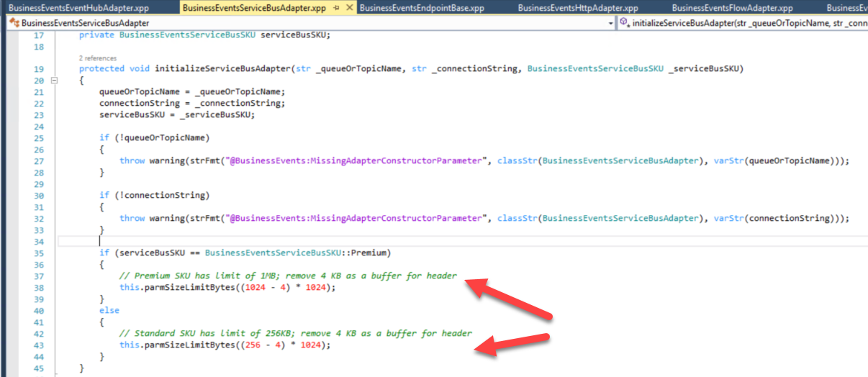Click 'throw' keyword on line 27
868x377 pixels.
coord(132,161)
